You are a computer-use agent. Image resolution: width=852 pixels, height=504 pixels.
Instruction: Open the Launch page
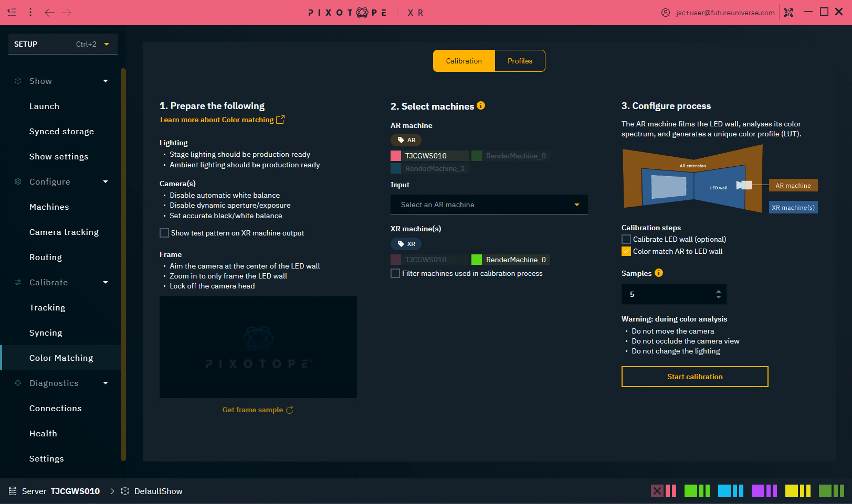pos(44,106)
